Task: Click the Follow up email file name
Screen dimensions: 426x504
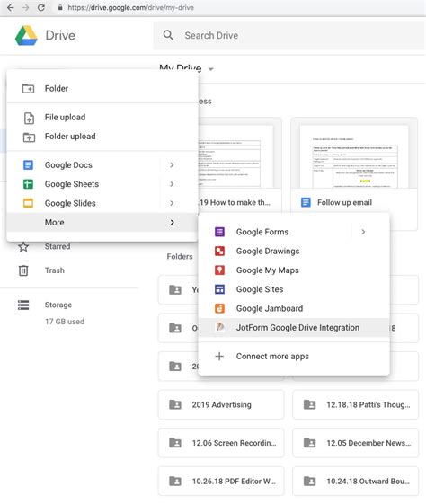Action: tap(344, 202)
